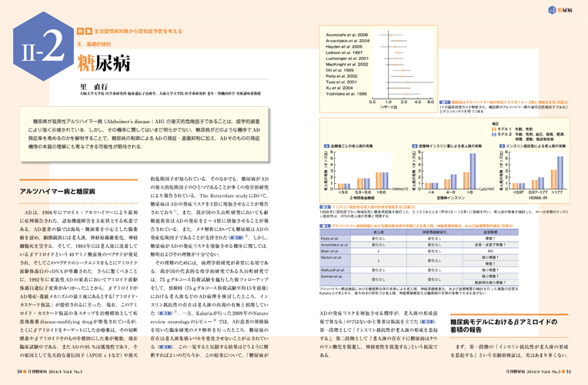Click the blue 図1 caption badge

pos(445,102)
